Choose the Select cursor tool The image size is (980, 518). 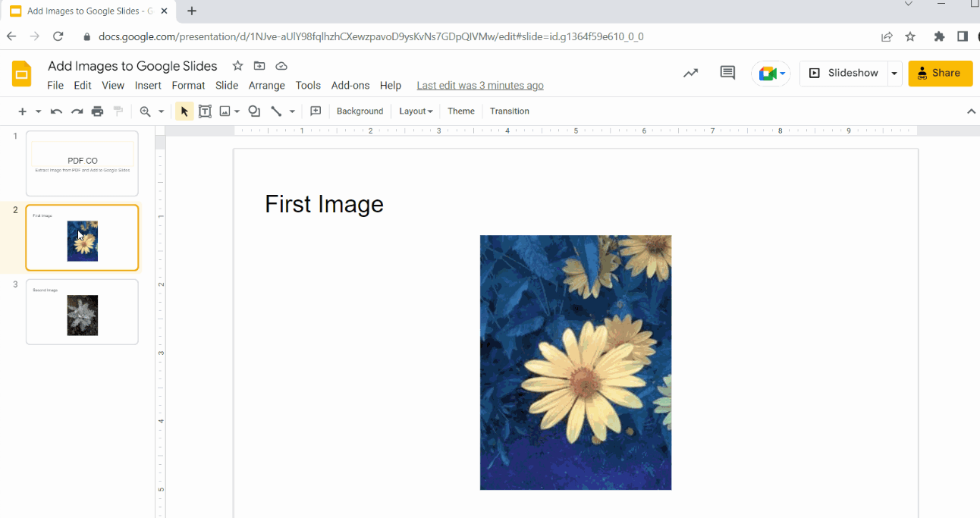click(x=184, y=111)
